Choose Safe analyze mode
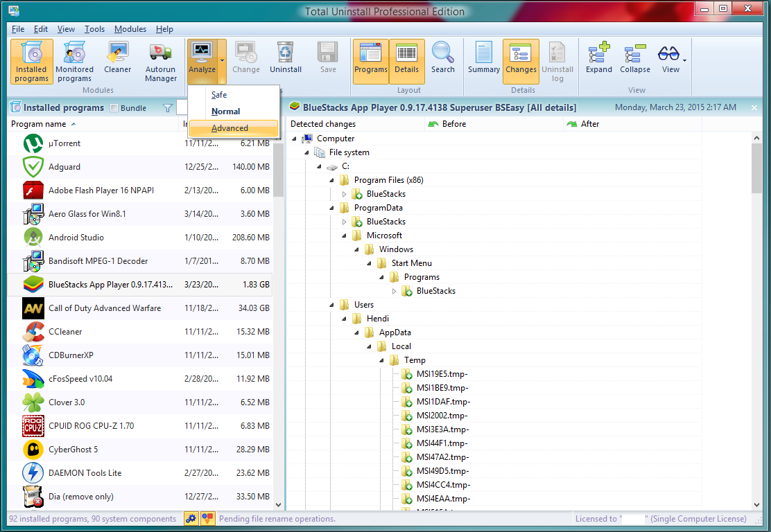Screen dimensions: 771x532 point(234,95)
